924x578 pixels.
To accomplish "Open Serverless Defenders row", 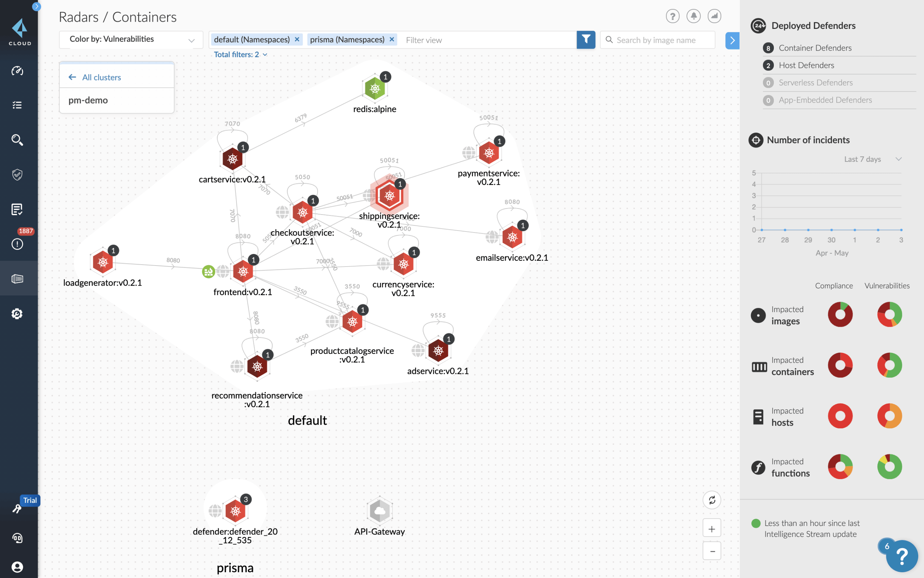I will (839, 83).
